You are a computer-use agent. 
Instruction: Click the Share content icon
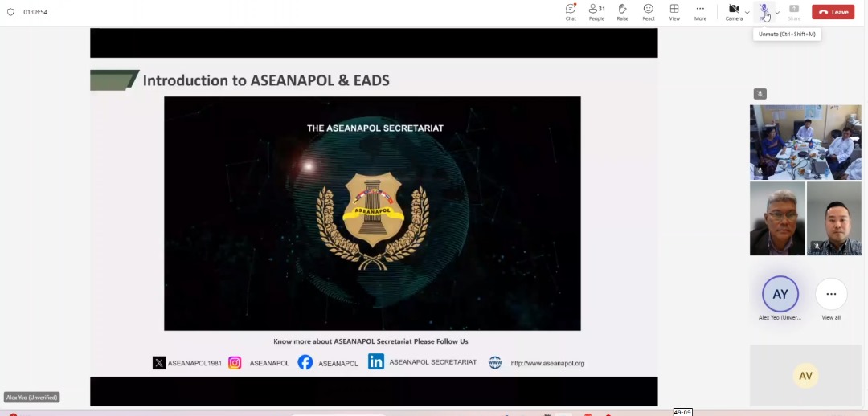point(794,11)
